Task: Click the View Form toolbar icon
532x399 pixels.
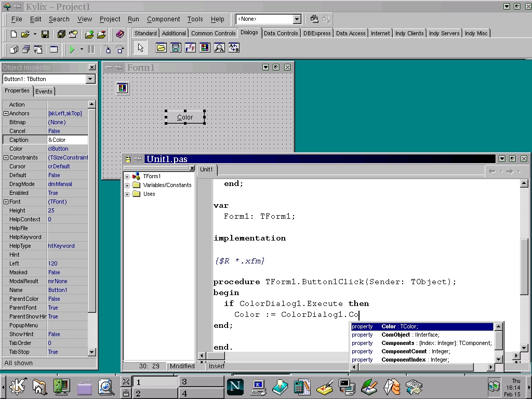Action: (x=26, y=49)
